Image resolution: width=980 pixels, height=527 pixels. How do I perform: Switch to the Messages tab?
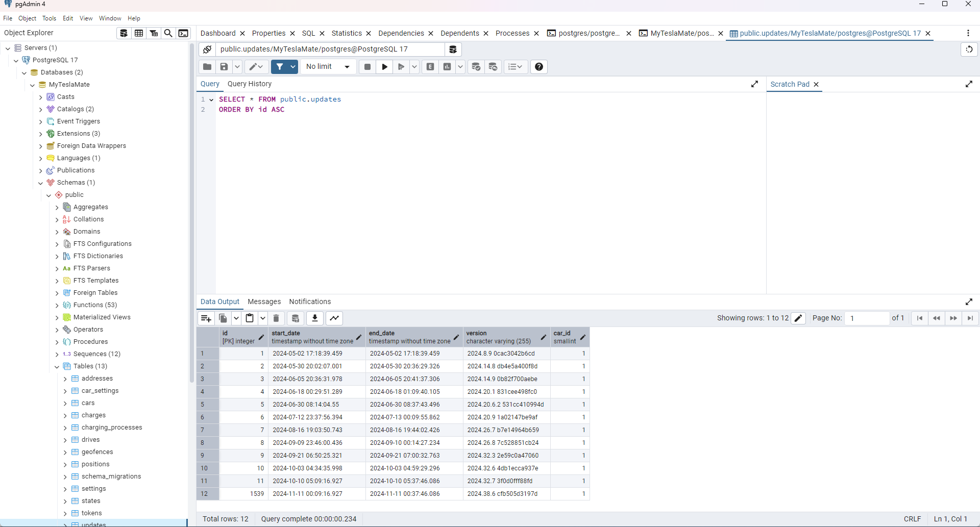(264, 302)
